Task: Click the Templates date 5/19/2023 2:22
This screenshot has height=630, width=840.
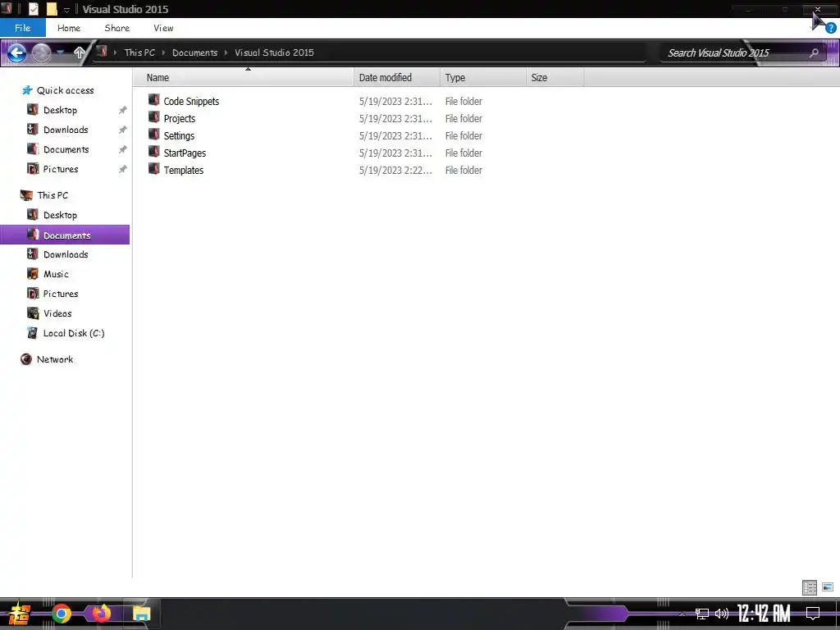Action: [x=395, y=170]
